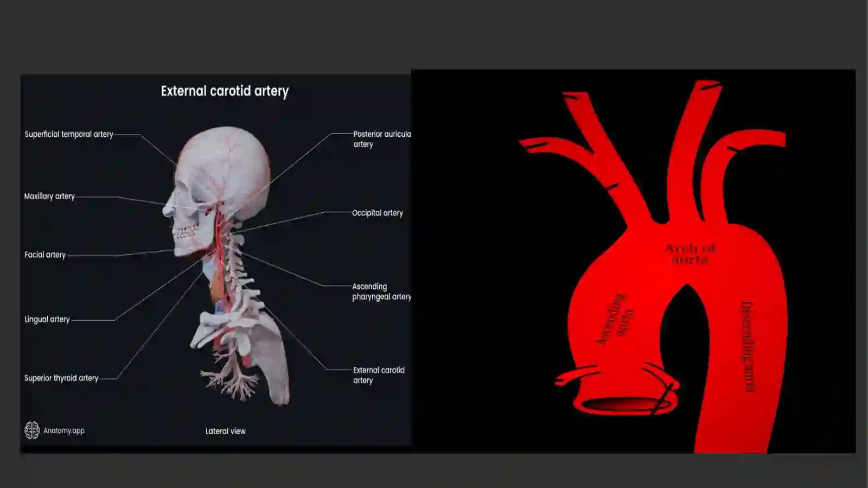Click the Posterior auricular artery label

382,139
